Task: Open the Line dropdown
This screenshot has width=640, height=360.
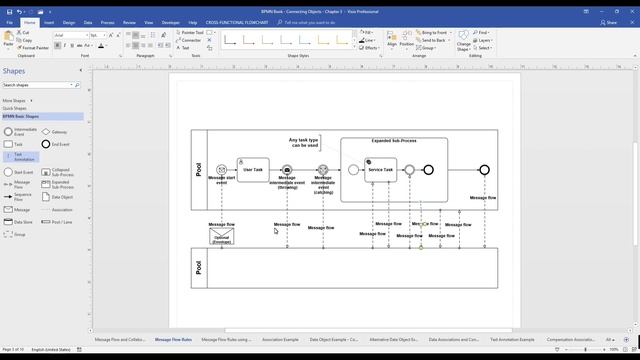Action: click(x=367, y=40)
